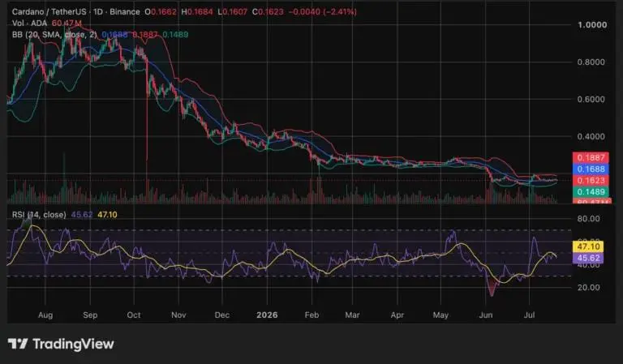Viewport: 623px width, 364px height.
Task: Click the Dec label on the time axis
Action: tap(221, 315)
